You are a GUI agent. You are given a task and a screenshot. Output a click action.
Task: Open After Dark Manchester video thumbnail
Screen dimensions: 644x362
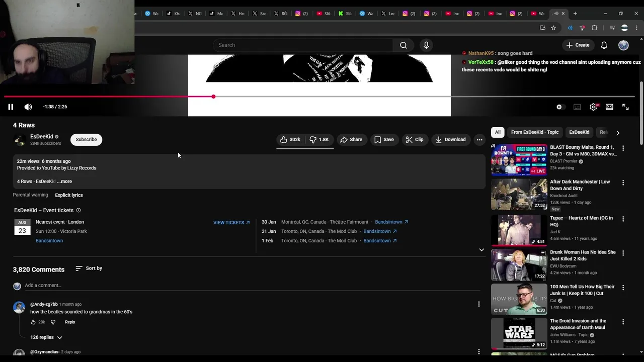519,194
